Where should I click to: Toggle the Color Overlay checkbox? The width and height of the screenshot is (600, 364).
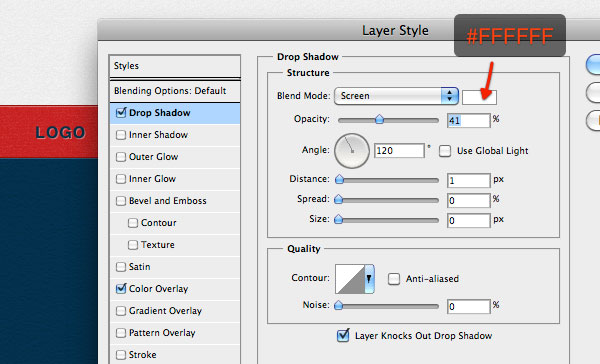[121, 288]
